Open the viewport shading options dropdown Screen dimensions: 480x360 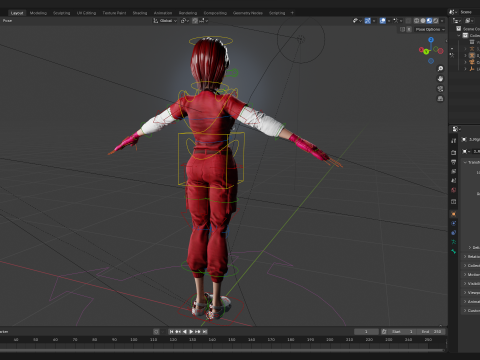tap(442, 21)
